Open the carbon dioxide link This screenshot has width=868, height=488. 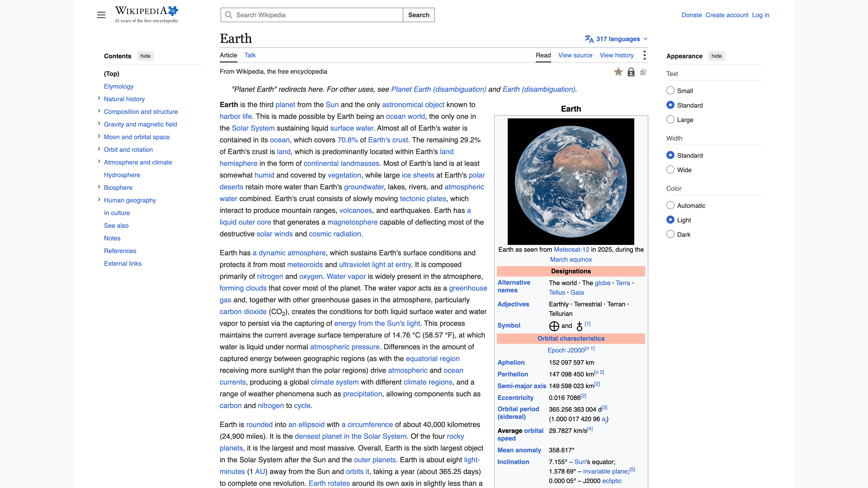point(243,312)
